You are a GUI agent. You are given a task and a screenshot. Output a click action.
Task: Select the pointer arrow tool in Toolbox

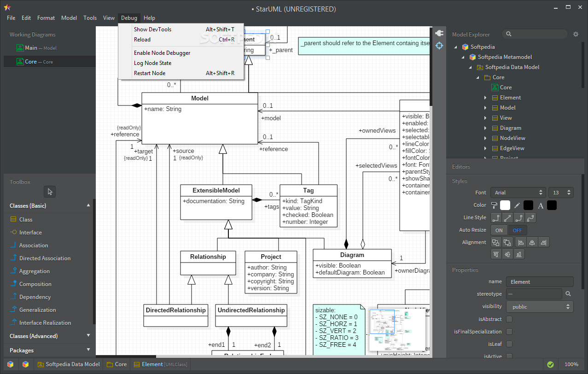coord(50,192)
